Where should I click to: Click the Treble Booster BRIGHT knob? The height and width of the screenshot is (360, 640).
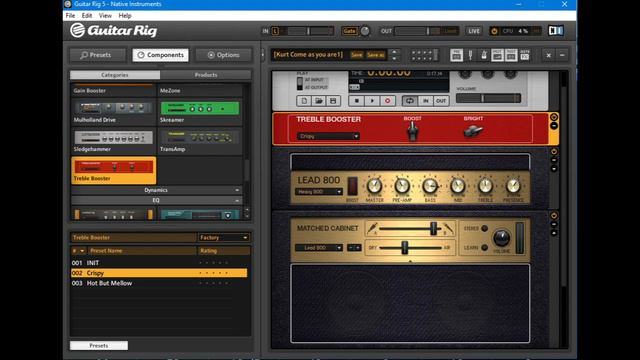point(473,131)
